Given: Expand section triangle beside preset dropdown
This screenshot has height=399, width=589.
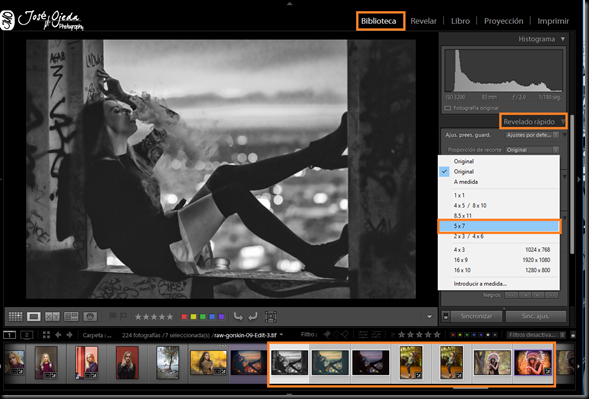Looking at the screenshot, I should (x=565, y=135).
